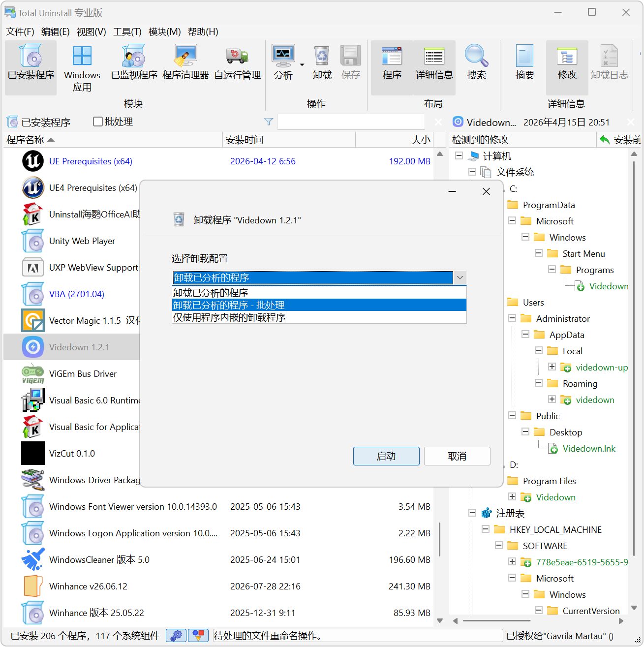The width and height of the screenshot is (644, 647).
Task: Open the 选择卸载配置 combo box arrow
Action: (460, 277)
